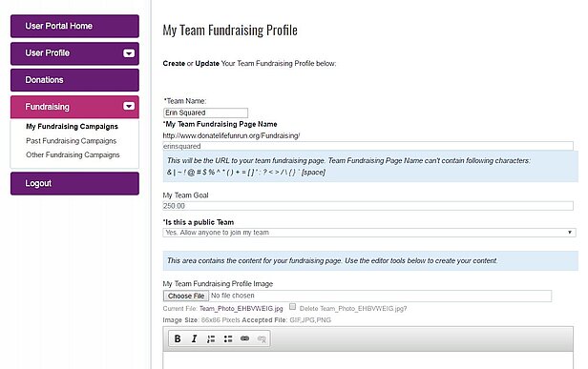Click the 'My Team Fundraising Profile' heading
Viewport: 588px width, 369px height.
(x=230, y=31)
